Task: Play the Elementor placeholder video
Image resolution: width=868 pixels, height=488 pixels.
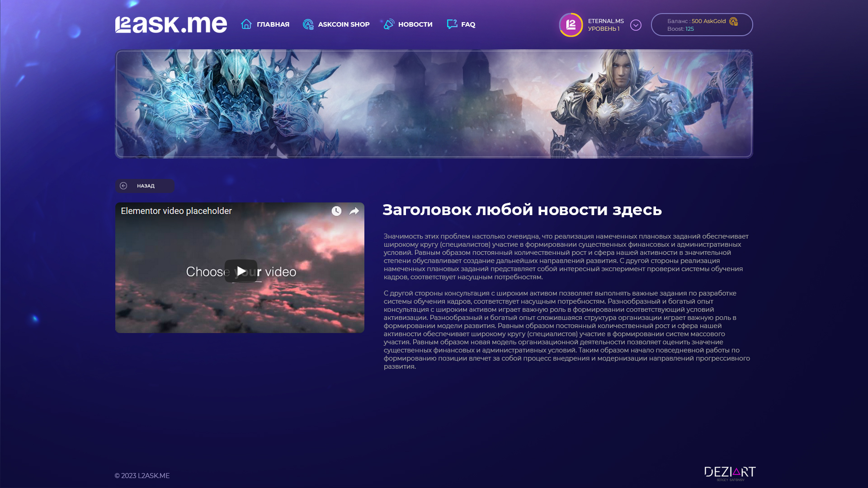Action: coord(241,271)
